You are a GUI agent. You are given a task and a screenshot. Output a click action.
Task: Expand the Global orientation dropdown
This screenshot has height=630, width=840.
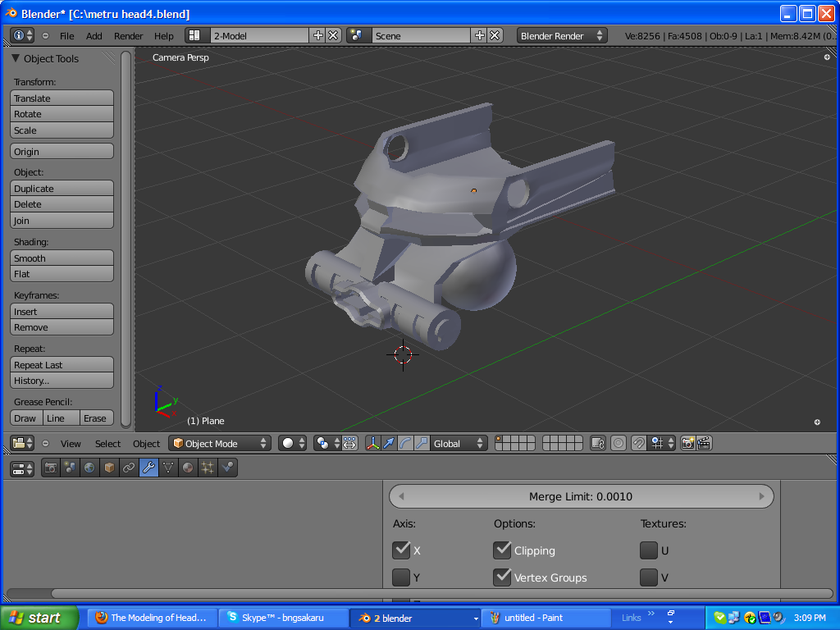pyautogui.click(x=458, y=443)
